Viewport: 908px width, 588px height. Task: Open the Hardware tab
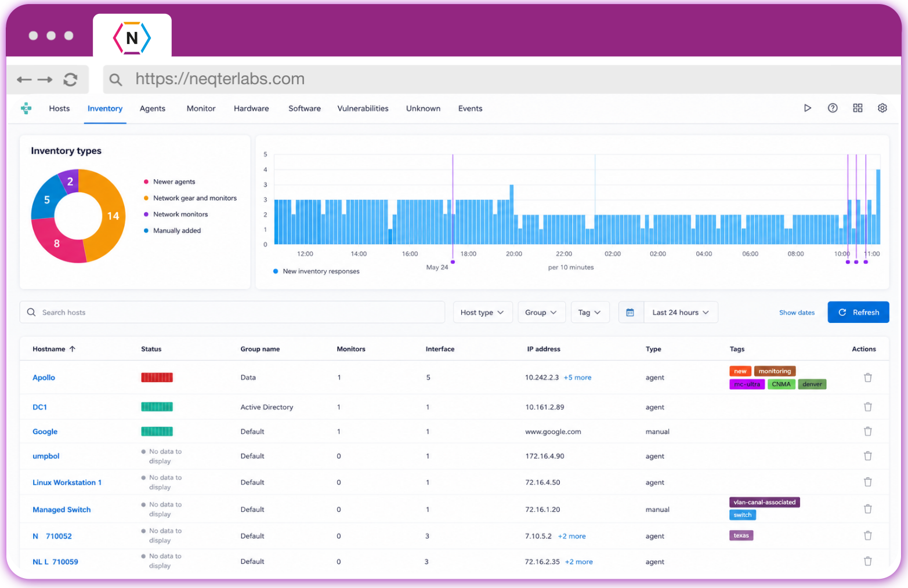click(251, 108)
